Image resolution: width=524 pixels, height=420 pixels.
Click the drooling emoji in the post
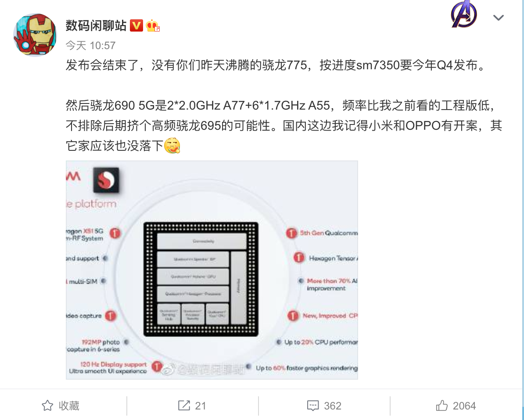[172, 146]
